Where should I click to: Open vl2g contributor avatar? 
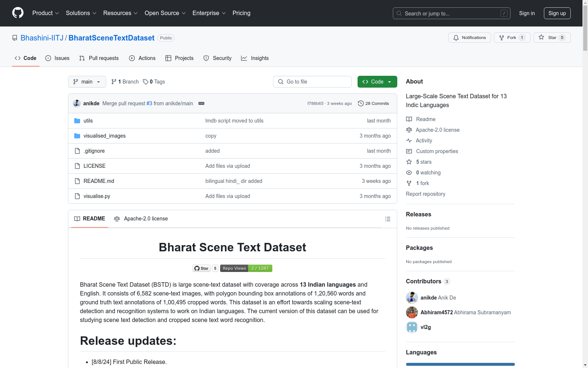coord(412,327)
